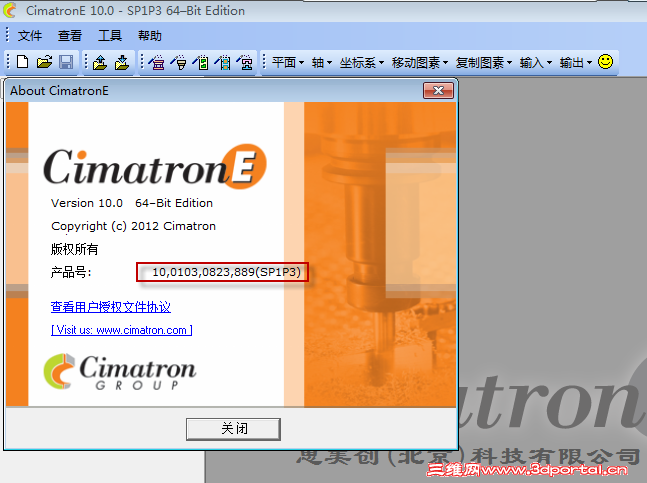The width and height of the screenshot is (647, 483).
Task: Click the 产品号 label
Action: point(71,272)
